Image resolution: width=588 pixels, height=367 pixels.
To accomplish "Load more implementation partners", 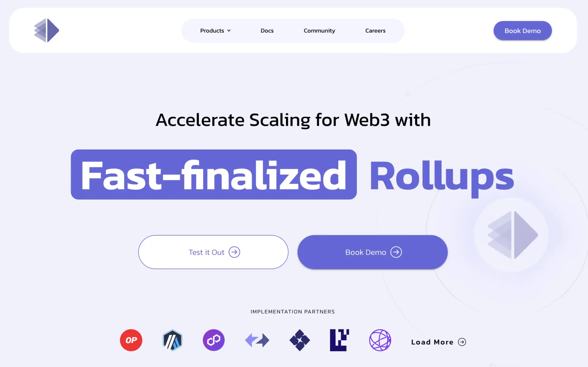I will pos(437,342).
